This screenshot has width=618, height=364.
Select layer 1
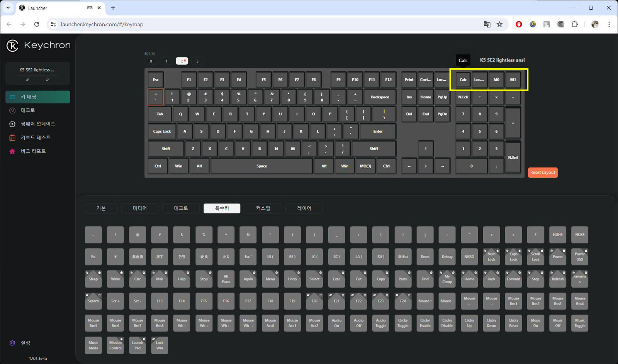pos(166,61)
